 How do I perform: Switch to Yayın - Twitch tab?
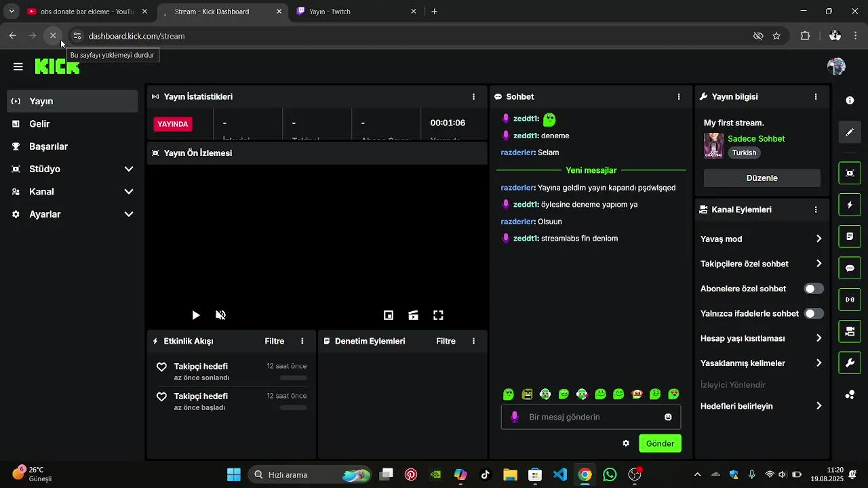tap(357, 12)
